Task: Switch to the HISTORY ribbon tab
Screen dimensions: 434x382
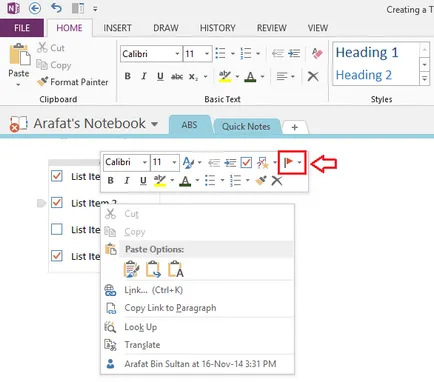Action: 218,28
